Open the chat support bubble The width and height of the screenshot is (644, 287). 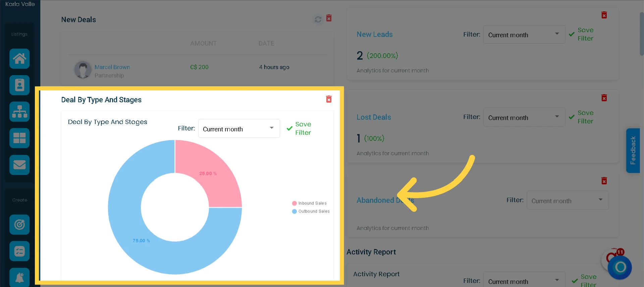pyautogui.click(x=620, y=267)
